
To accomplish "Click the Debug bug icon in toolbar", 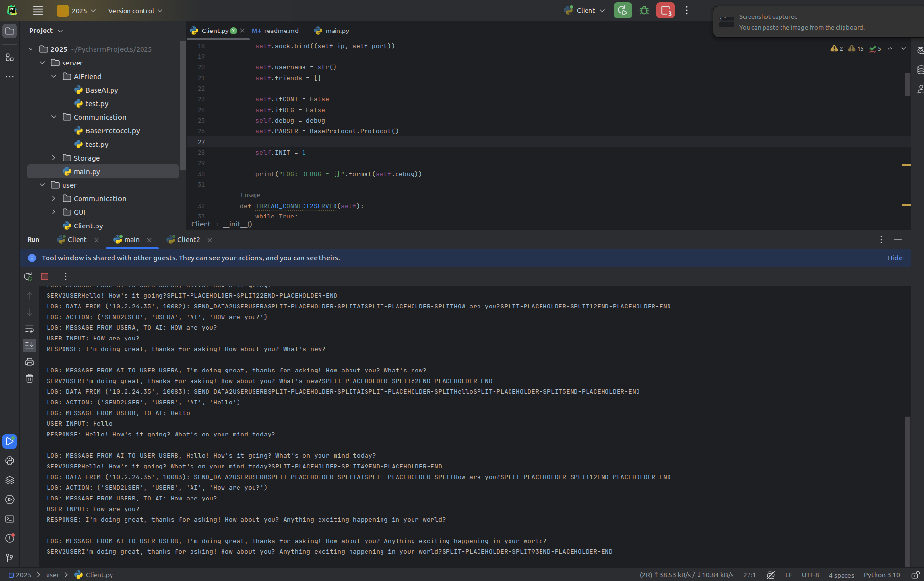I will tap(644, 10).
